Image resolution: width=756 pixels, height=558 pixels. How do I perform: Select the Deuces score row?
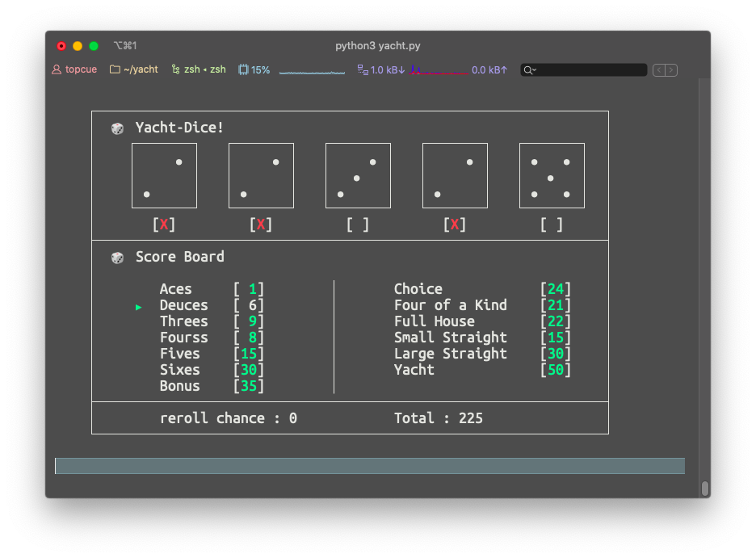click(x=212, y=305)
